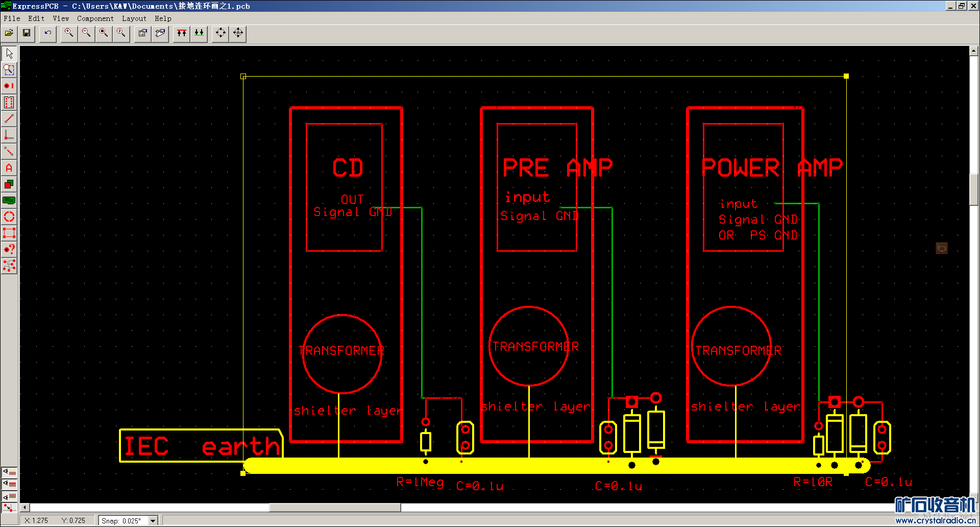The height and width of the screenshot is (527, 980).
Task: Click the horizontal scrollbar left arrow
Action: [x=24, y=508]
